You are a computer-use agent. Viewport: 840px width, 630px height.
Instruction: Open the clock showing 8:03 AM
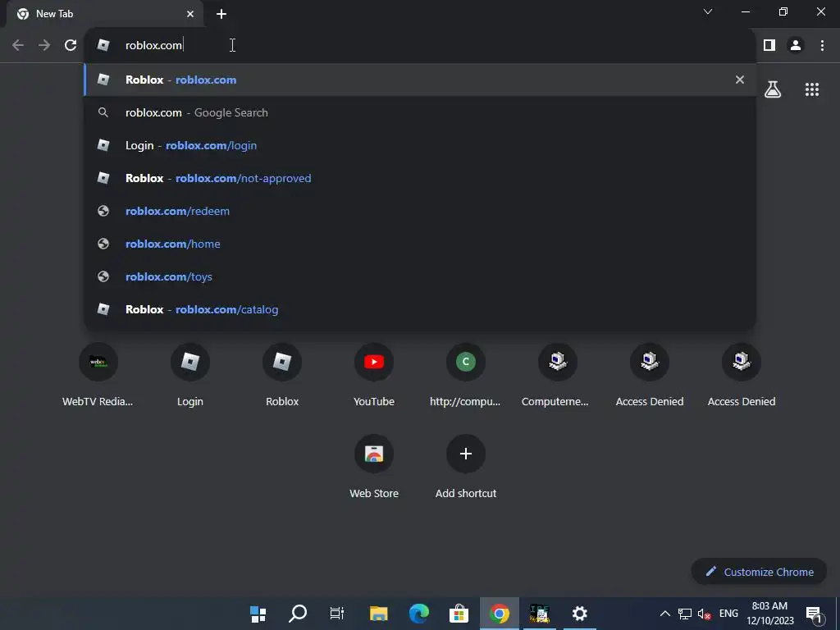click(769, 614)
